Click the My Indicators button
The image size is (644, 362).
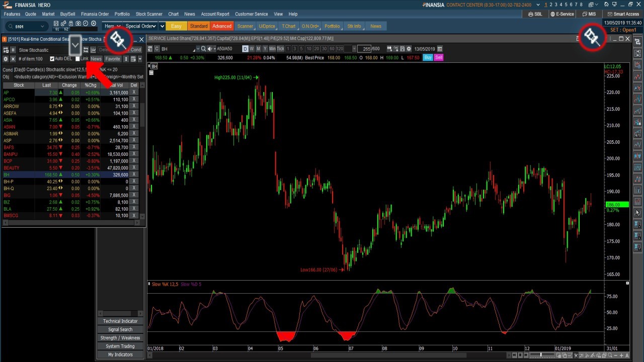[x=120, y=354]
